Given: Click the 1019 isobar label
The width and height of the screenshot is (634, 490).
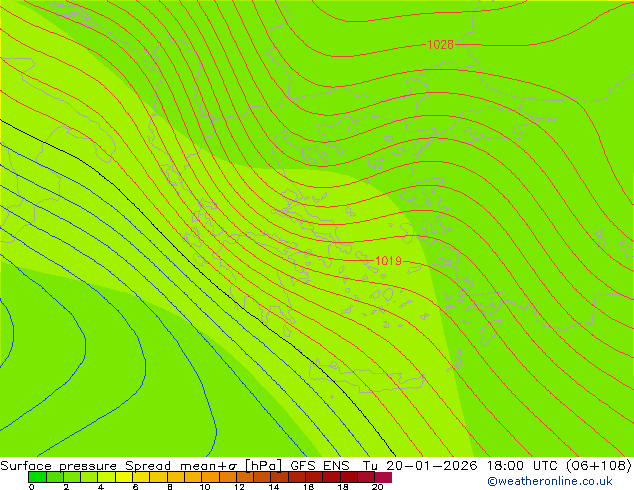Looking at the screenshot, I should click(x=388, y=261).
